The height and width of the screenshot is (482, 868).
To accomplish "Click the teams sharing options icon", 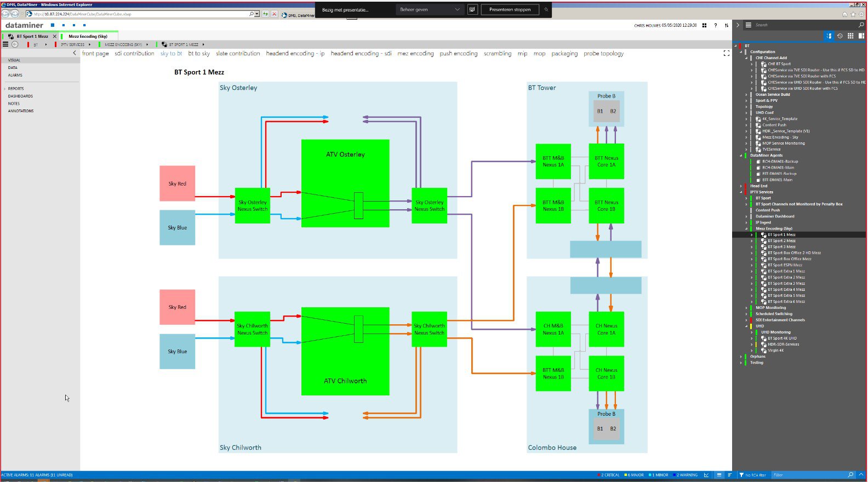I will (472, 9).
